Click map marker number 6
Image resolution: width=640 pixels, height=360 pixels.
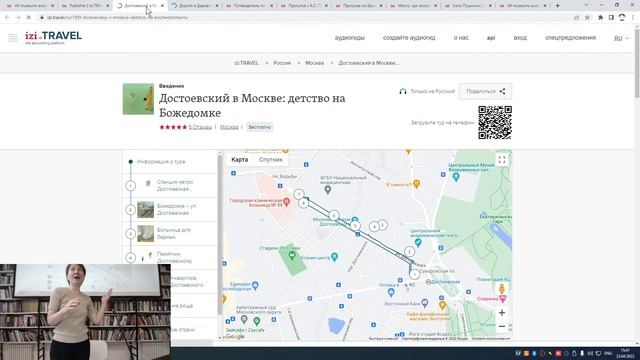334,216
